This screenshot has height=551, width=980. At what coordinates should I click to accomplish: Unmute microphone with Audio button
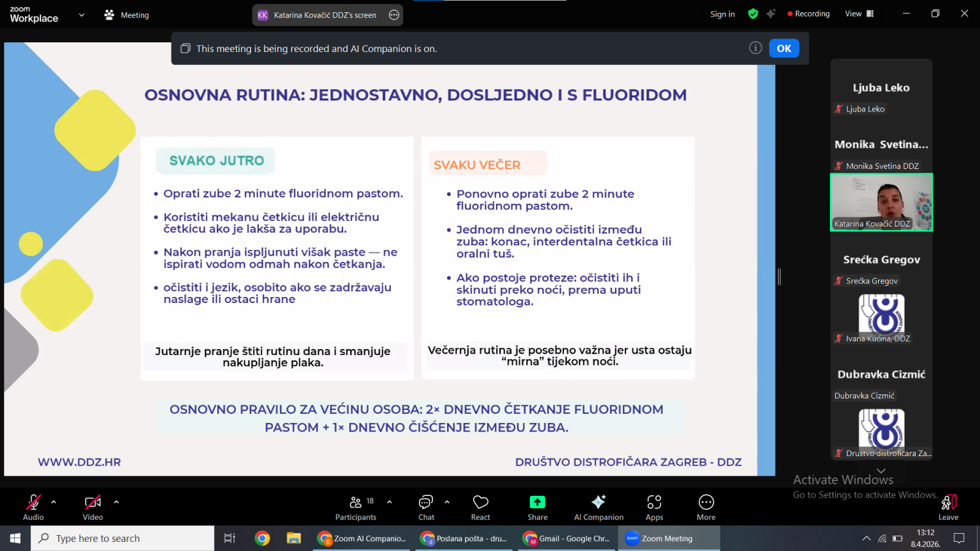click(33, 507)
